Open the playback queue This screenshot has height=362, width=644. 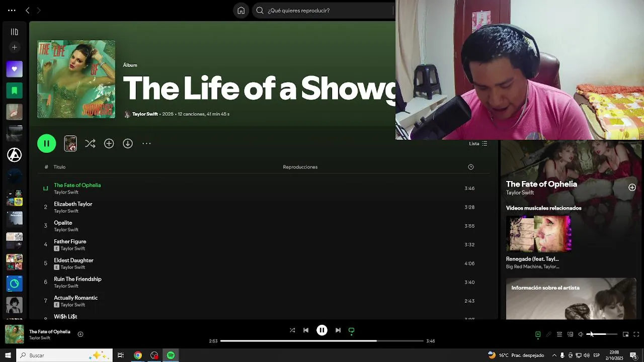pyautogui.click(x=559, y=334)
